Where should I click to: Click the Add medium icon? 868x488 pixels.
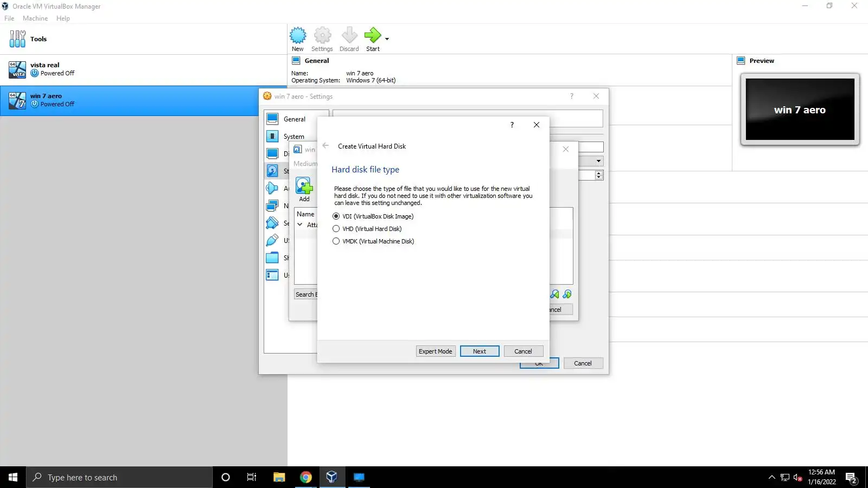tap(304, 189)
